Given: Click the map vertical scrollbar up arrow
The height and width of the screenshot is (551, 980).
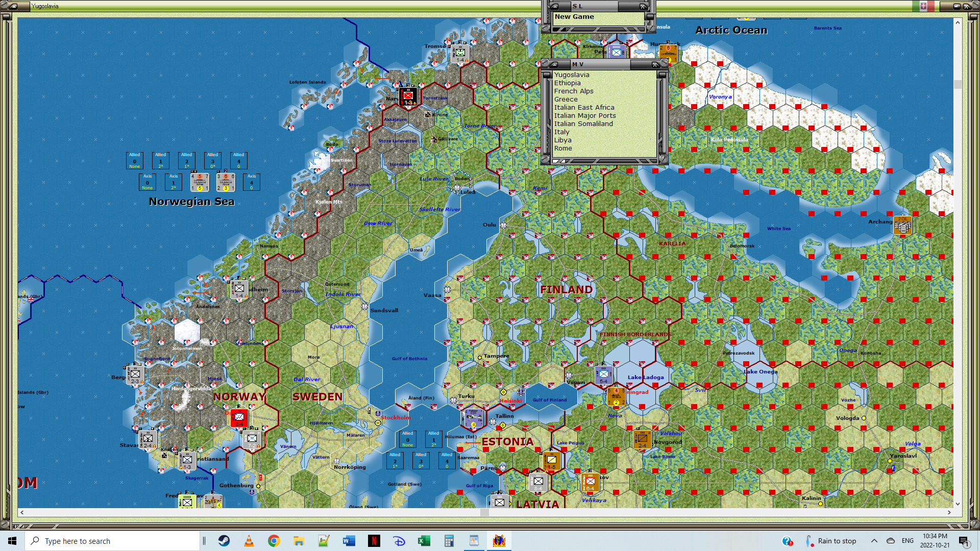Looking at the screenshot, I should click(x=958, y=22).
